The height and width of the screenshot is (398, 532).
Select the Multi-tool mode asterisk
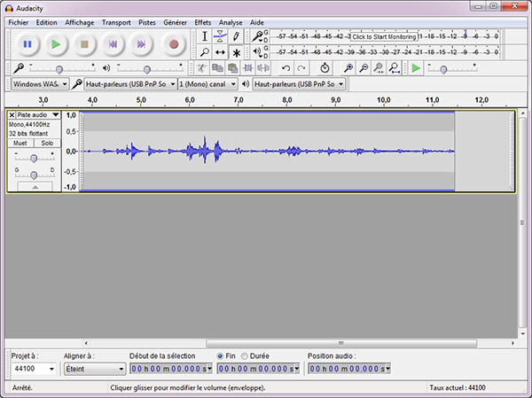coord(236,52)
